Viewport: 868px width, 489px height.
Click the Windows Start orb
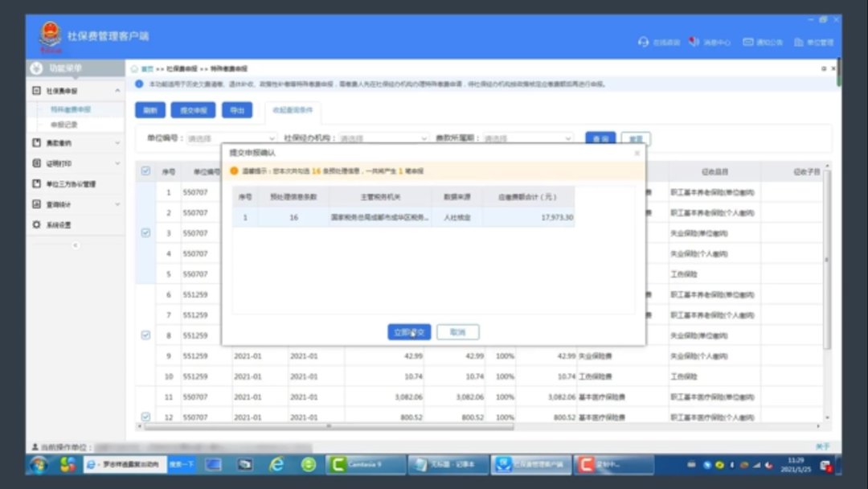tap(38, 464)
